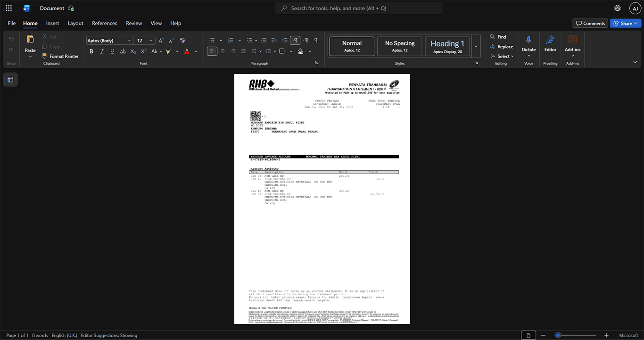The width and height of the screenshot is (644, 340).
Task: Toggle Italic formatting
Action: pos(102,51)
